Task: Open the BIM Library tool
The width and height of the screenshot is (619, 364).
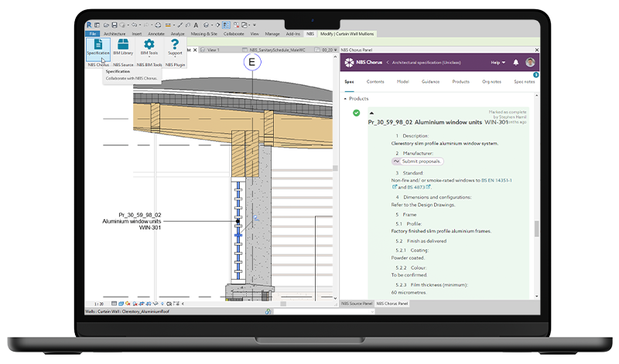Action: pos(123,48)
